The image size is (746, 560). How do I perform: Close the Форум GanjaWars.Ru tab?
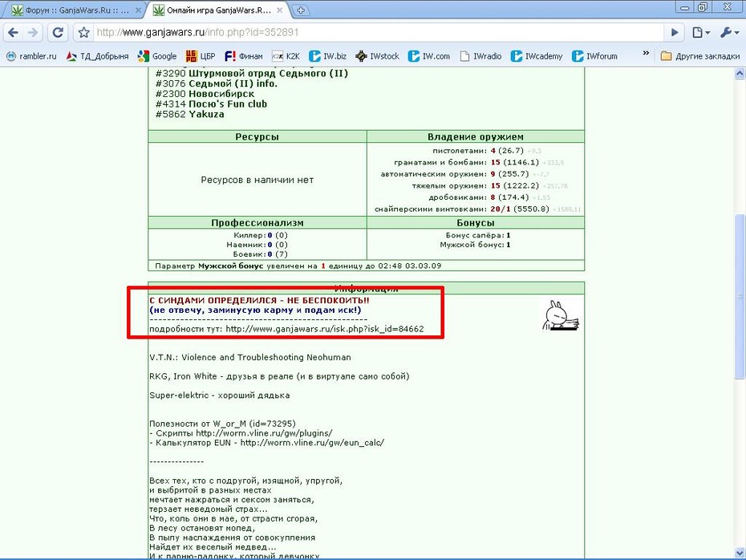coord(138,10)
